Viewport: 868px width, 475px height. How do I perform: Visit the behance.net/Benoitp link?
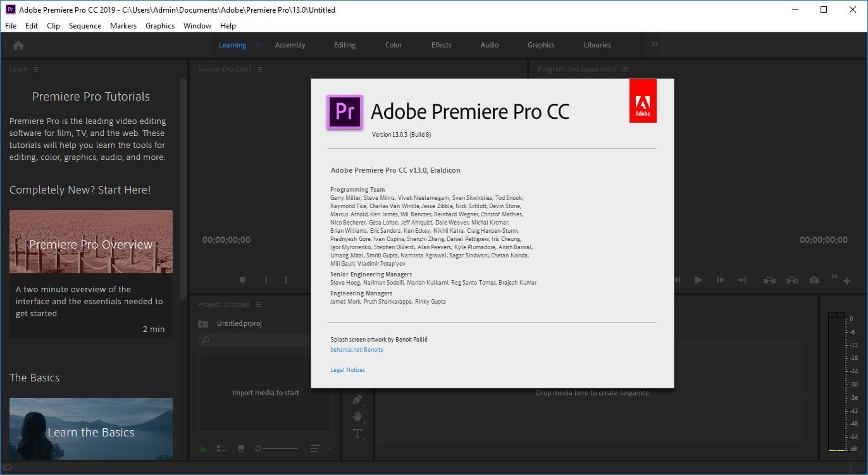pyautogui.click(x=357, y=349)
